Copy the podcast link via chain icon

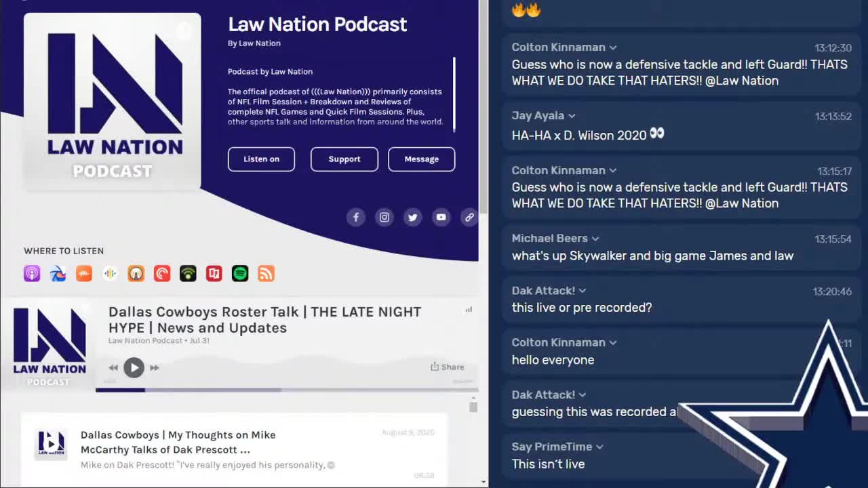pyautogui.click(x=469, y=218)
